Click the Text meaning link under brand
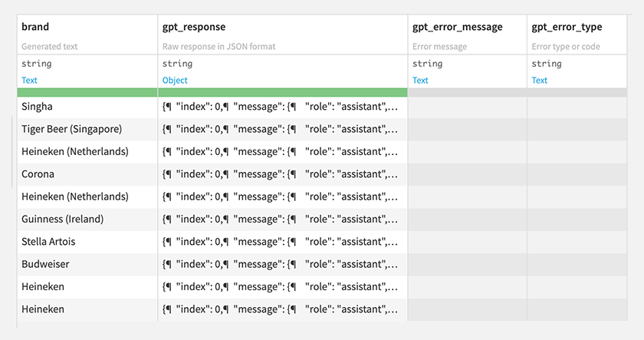644x340 pixels. click(x=29, y=80)
